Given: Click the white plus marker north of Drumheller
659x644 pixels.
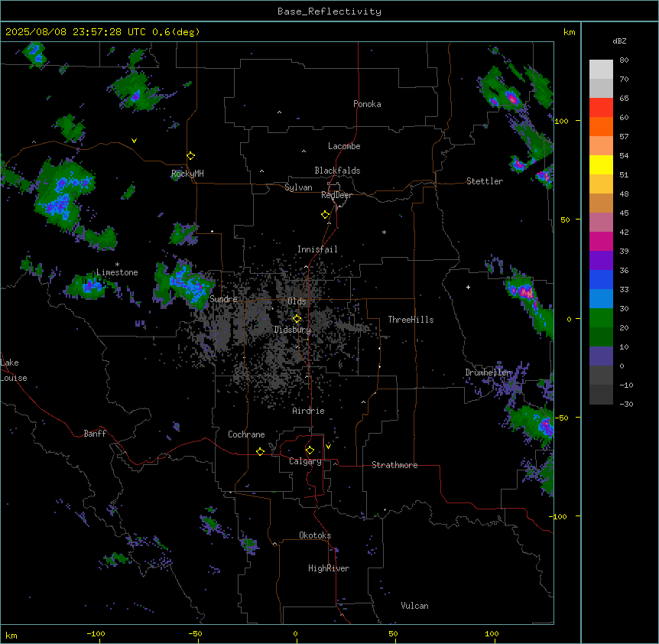Looking at the screenshot, I should [468, 287].
